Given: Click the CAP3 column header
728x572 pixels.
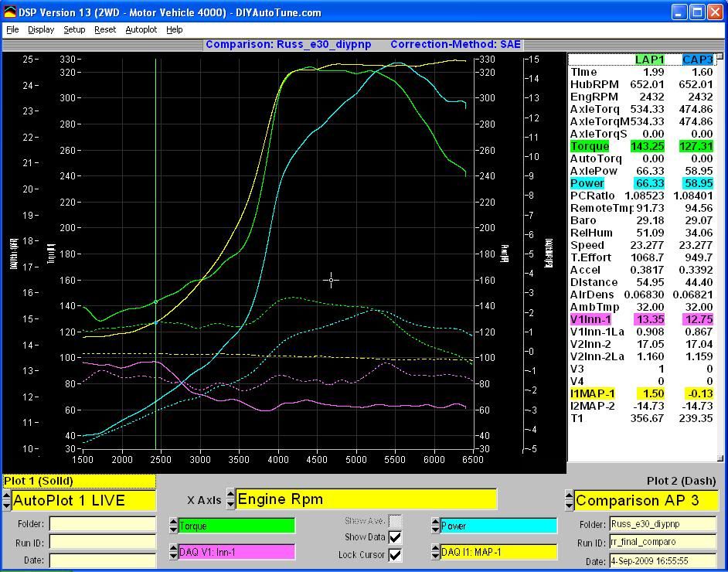Looking at the screenshot, I should tap(697, 60).
